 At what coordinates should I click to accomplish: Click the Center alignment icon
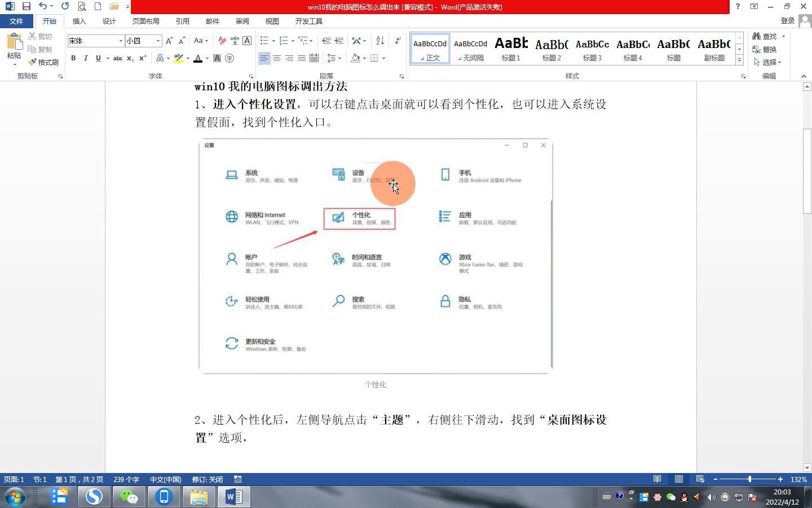tap(276, 58)
